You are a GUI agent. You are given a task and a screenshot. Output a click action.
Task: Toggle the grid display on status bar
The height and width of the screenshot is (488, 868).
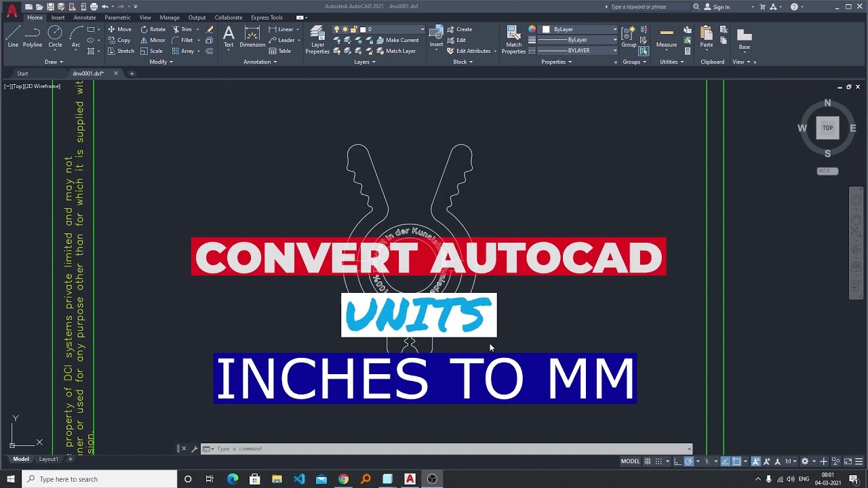[x=648, y=461]
